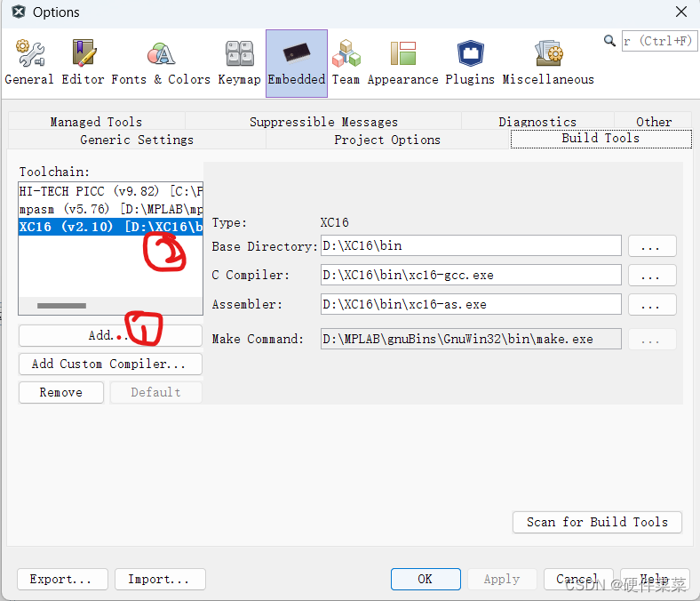Focus the options search field
This screenshot has height=601, width=700.
tap(659, 41)
